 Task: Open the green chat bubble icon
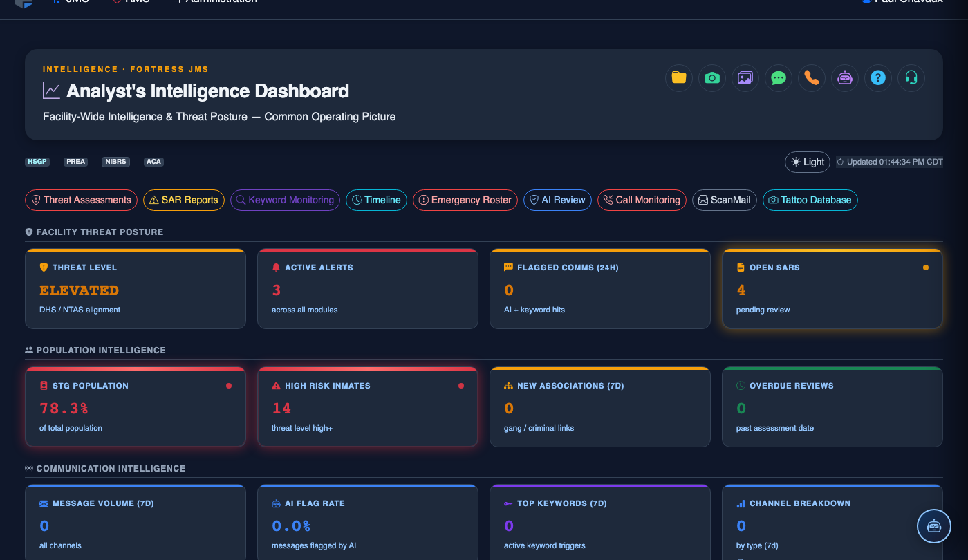pos(779,78)
